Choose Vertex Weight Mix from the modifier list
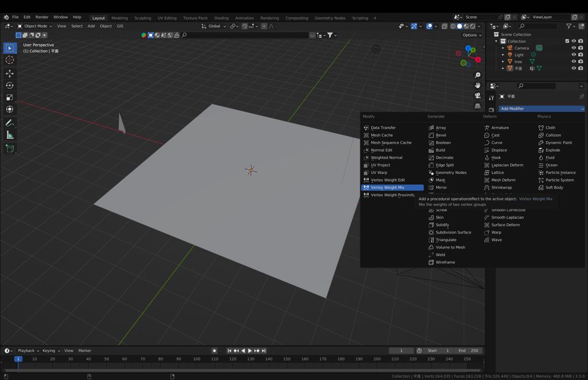Image resolution: width=588 pixels, height=380 pixels. pos(392,187)
